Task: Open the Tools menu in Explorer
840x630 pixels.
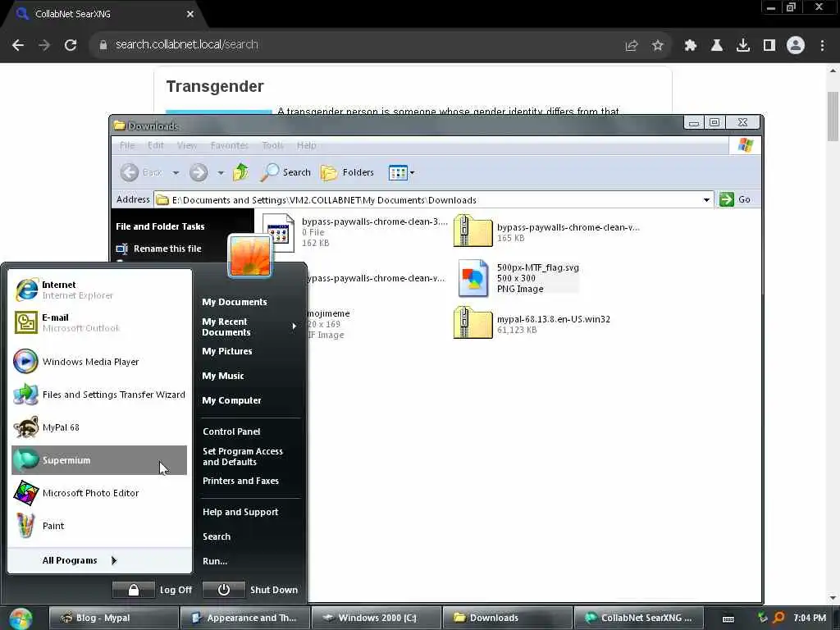Action: pos(272,145)
